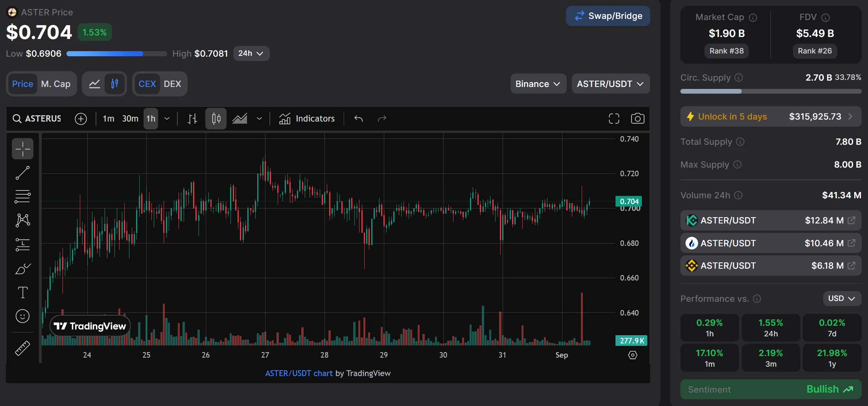Click the 17.10% 1m performance tile

(710, 358)
